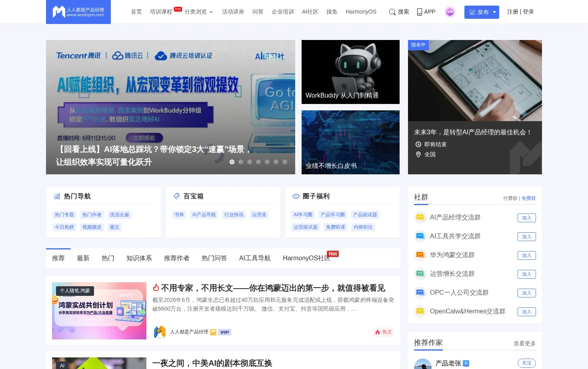Click 立即报名 on the banner
Screen dimensions: 588x369
point(144,138)
